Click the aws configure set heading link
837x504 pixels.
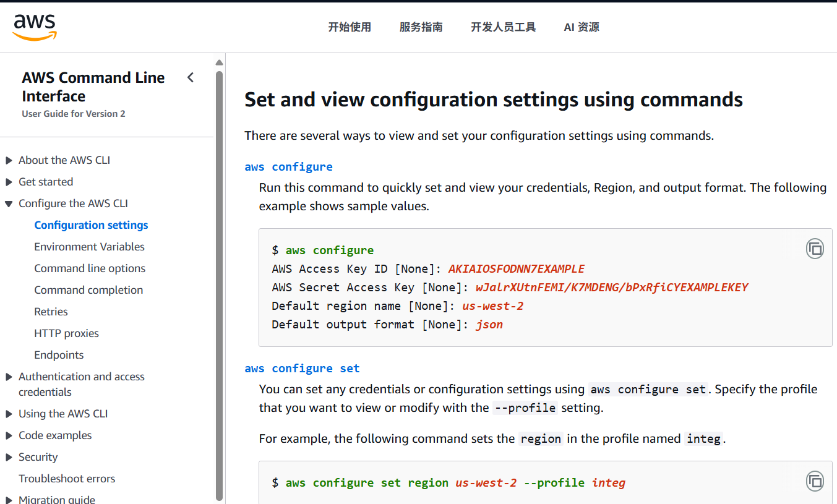point(302,369)
